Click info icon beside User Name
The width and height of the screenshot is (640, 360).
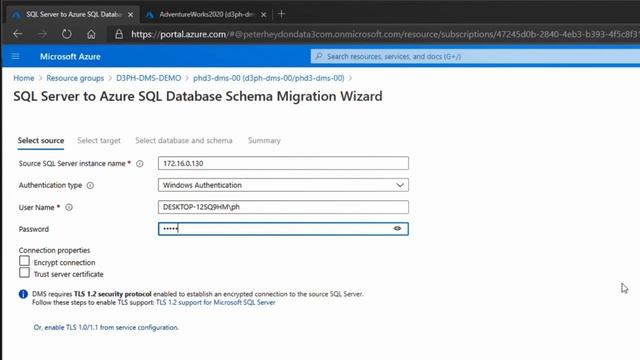(69, 207)
